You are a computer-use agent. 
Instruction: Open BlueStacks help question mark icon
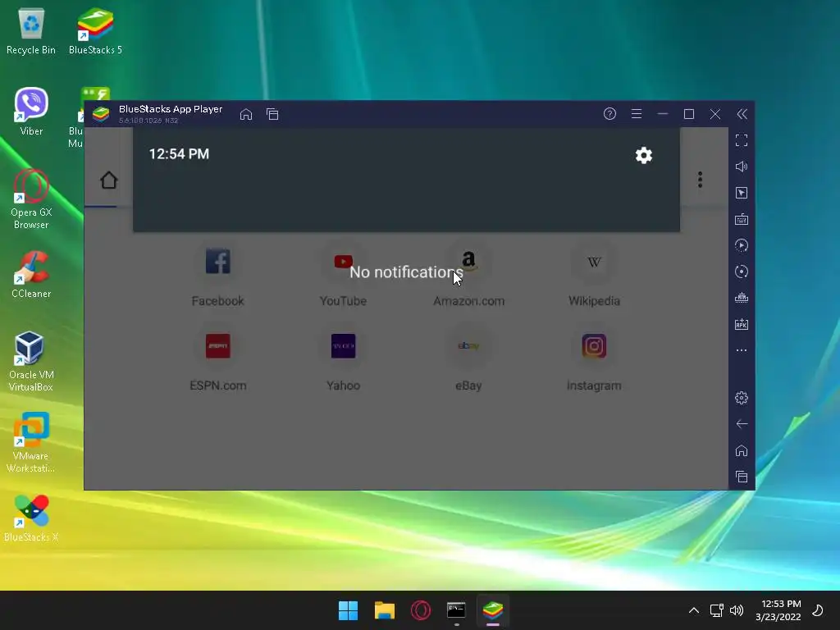point(609,113)
